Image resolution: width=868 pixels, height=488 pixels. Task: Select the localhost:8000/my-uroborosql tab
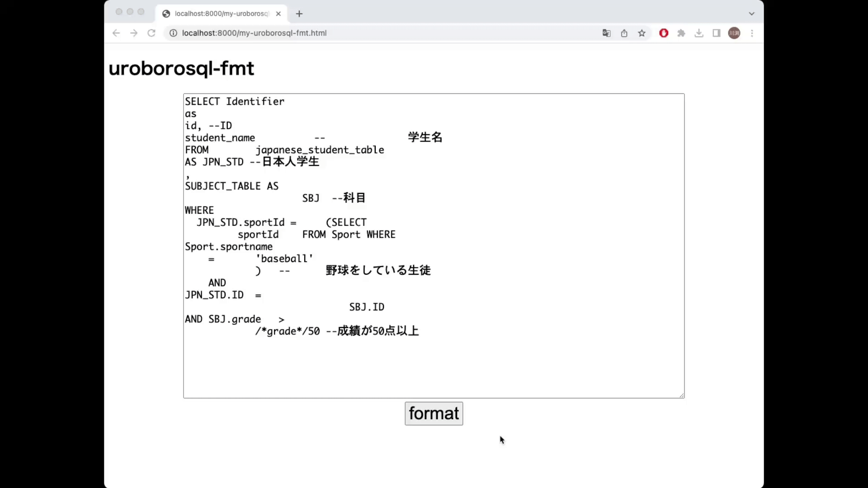(x=222, y=14)
